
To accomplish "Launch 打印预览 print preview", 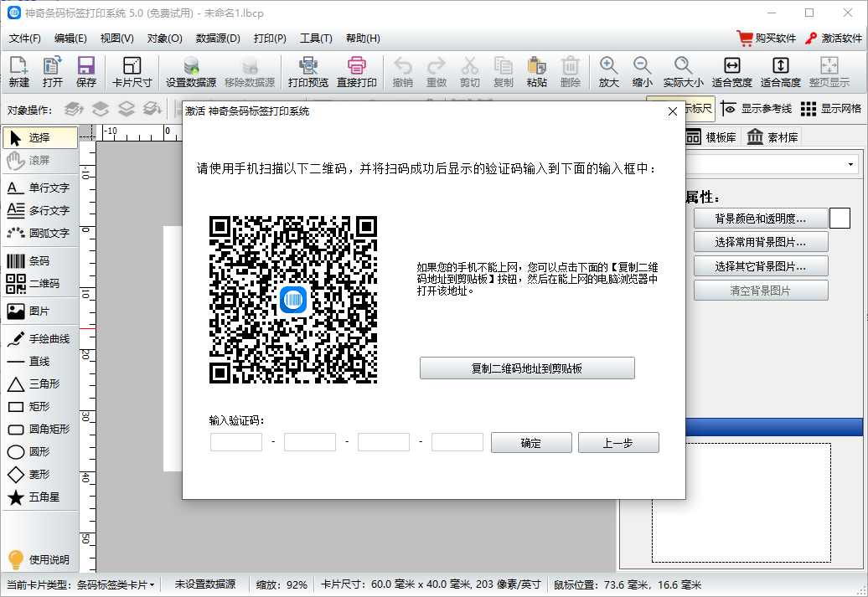I will (308, 72).
